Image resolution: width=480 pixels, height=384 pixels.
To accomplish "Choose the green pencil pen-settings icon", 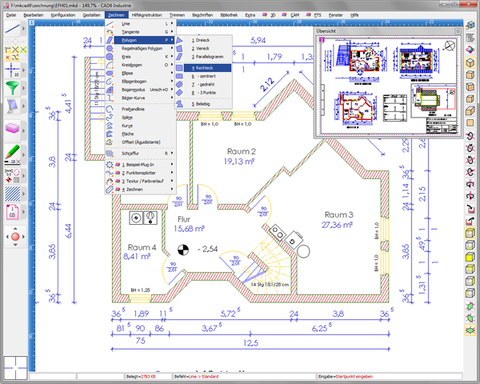I will point(12,154).
